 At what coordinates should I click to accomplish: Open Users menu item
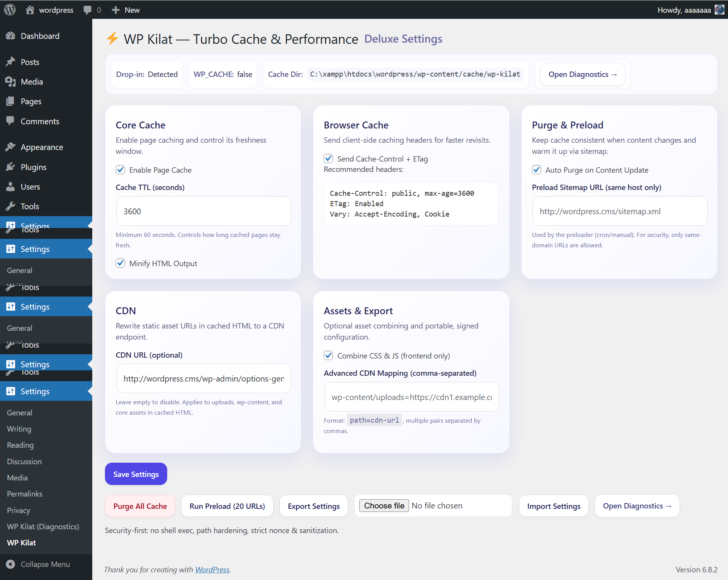[46, 187]
